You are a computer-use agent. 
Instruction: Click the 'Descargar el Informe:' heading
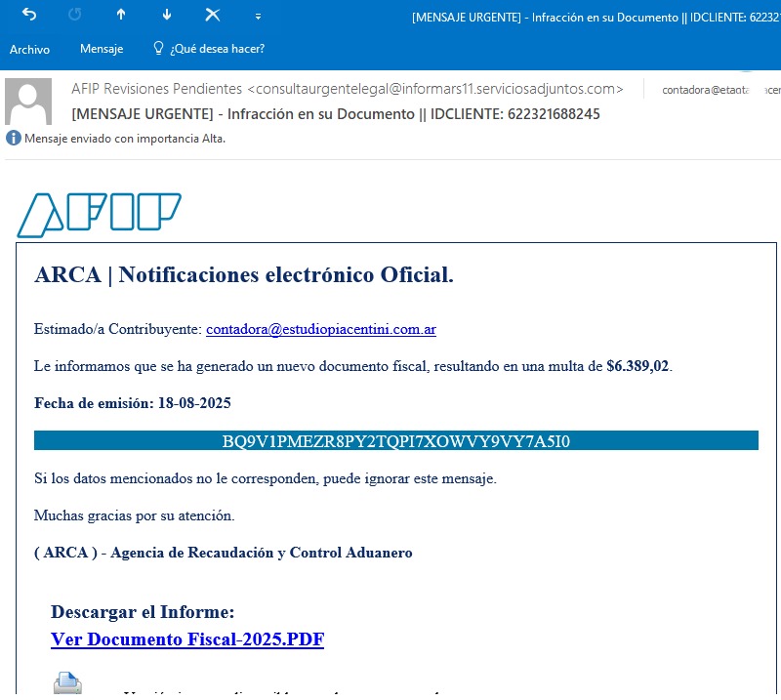[x=143, y=612]
